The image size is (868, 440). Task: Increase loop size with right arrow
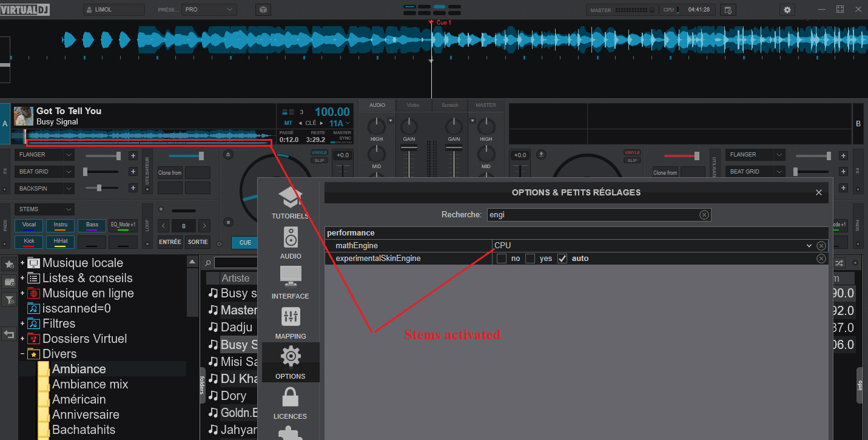(x=204, y=226)
